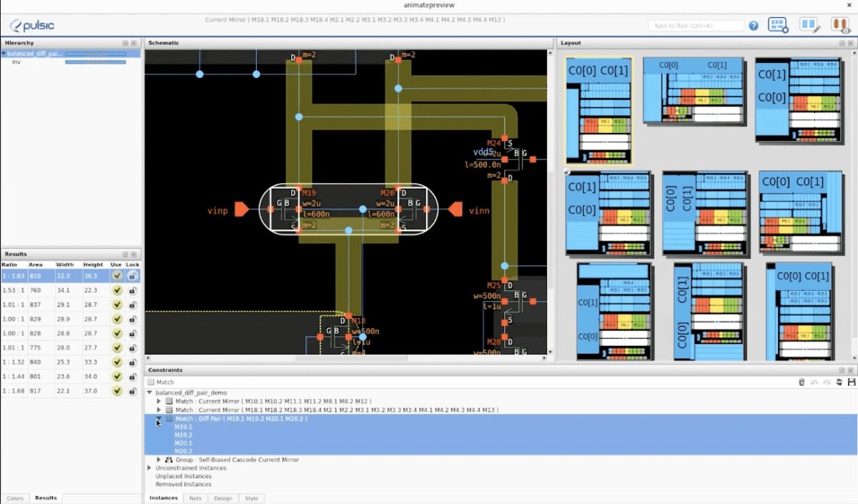Disable Use for the 1:1.68 result row
The image size is (858, 504).
[118, 391]
